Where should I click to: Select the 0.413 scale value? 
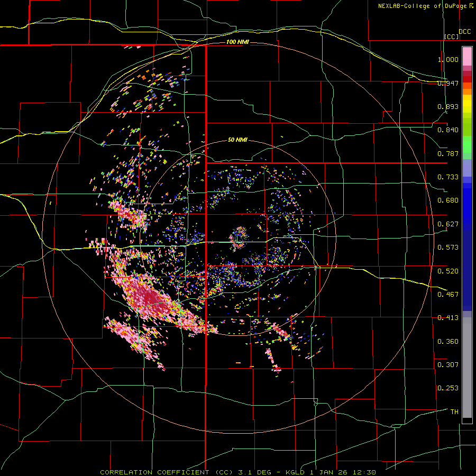(x=448, y=318)
